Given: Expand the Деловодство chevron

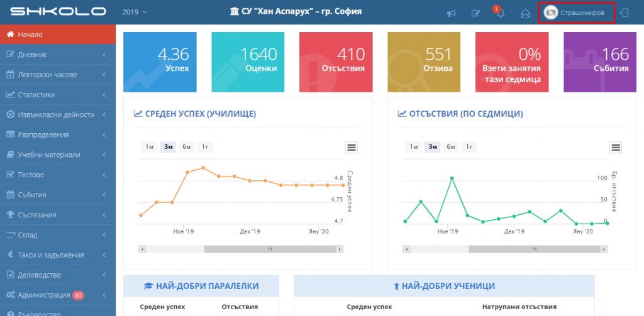Looking at the screenshot, I should 104,275.
